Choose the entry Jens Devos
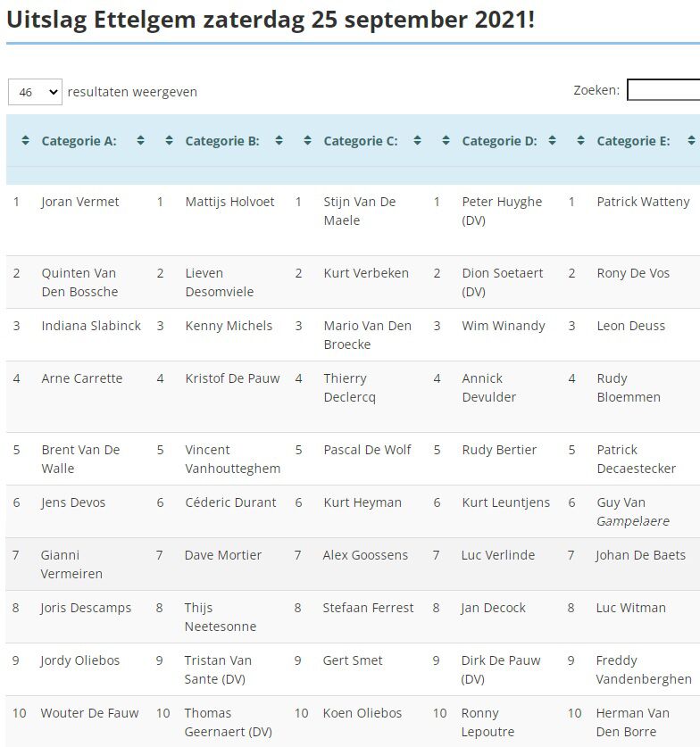The width and height of the screenshot is (700, 747). (73, 502)
